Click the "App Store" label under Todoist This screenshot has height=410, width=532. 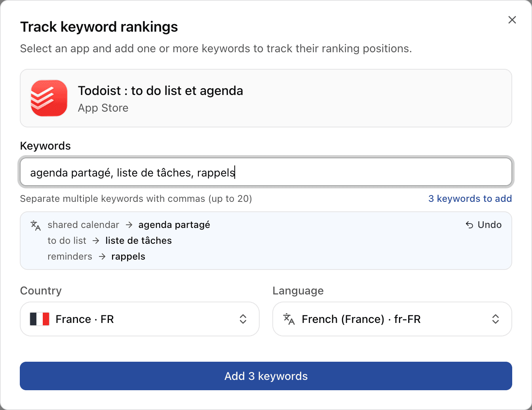point(103,108)
